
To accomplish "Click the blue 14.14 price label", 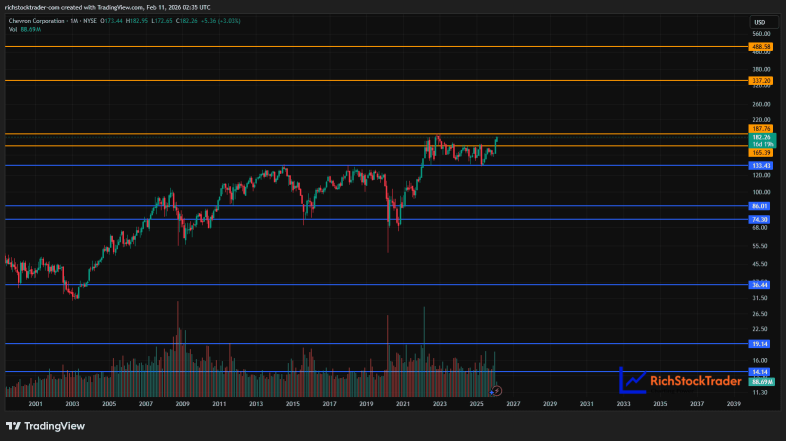I will pyautogui.click(x=759, y=372).
